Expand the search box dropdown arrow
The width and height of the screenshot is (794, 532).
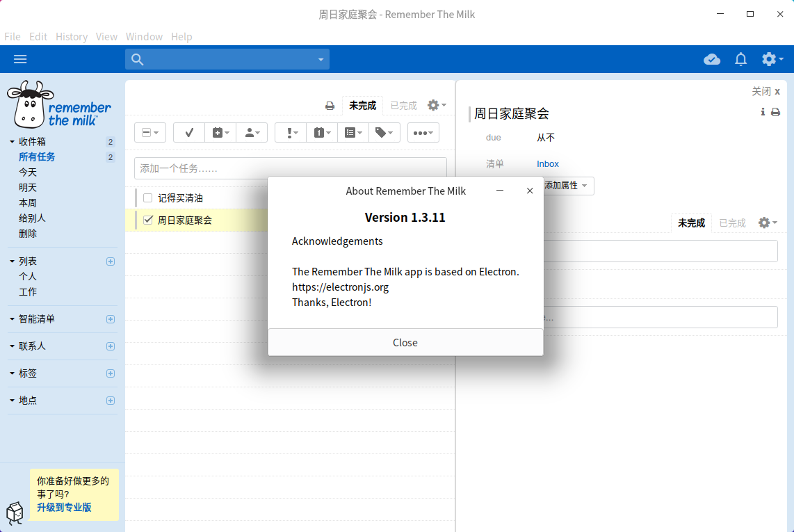pos(321,60)
